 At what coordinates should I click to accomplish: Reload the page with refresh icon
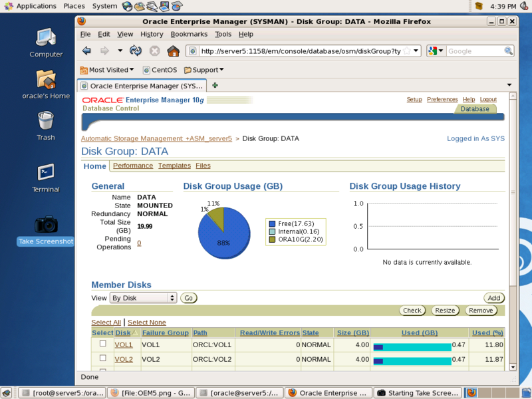point(136,51)
